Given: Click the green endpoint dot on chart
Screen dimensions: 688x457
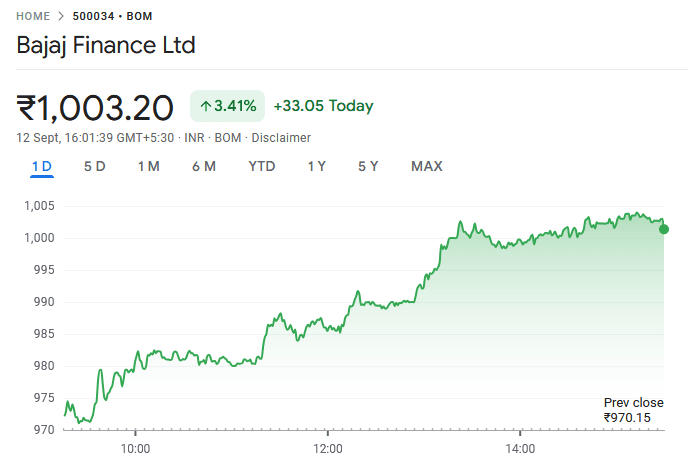Looking at the screenshot, I should pyautogui.click(x=664, y=229).
